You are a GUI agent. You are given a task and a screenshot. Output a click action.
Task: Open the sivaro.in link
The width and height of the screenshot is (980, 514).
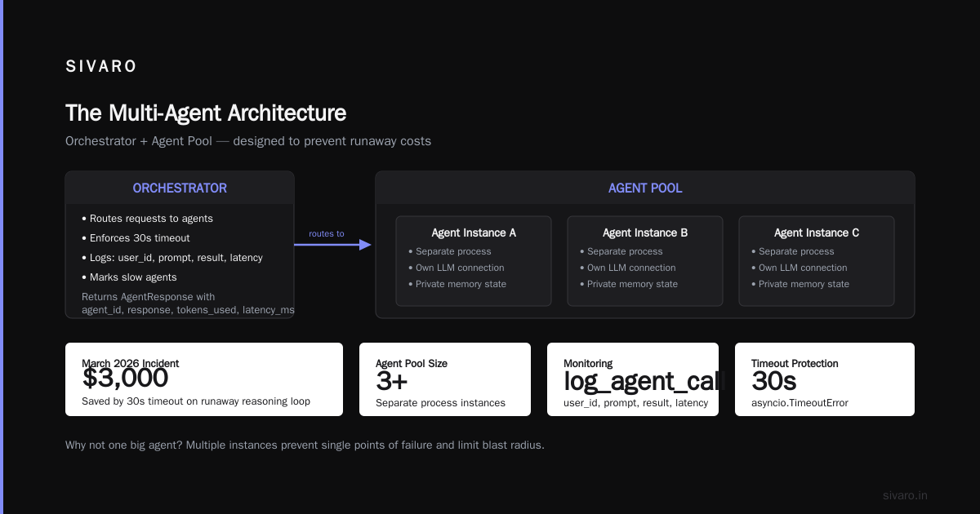click(x=905, y=495)
